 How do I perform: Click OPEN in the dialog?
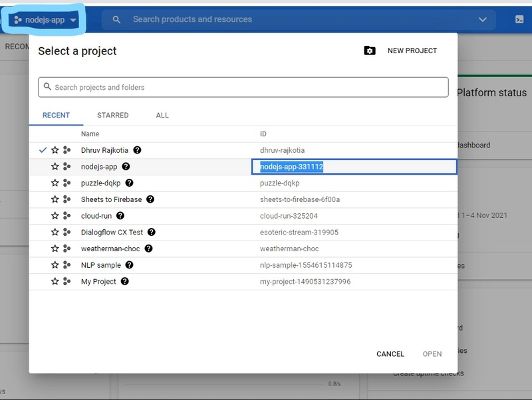click(432, 354)
